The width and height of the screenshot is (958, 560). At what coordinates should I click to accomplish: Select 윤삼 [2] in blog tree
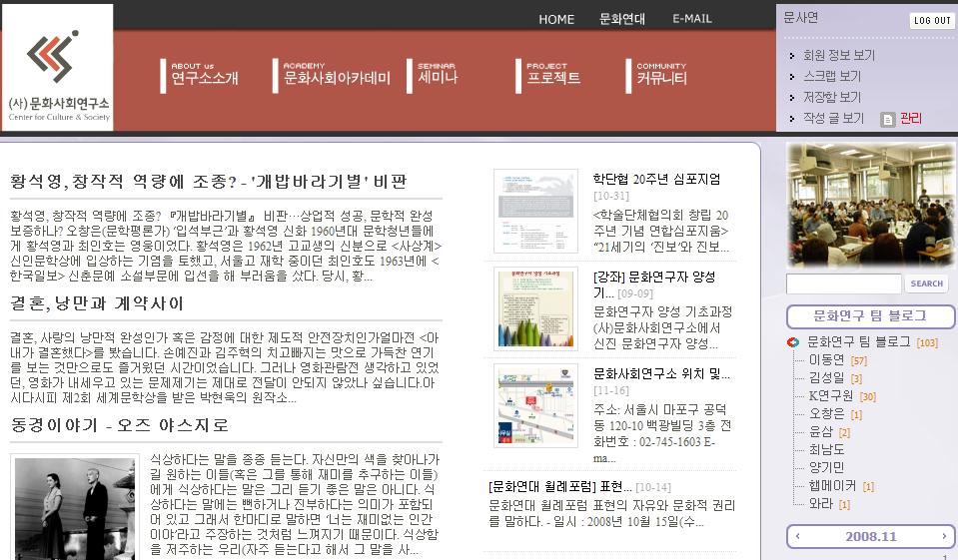click(829, 432)
